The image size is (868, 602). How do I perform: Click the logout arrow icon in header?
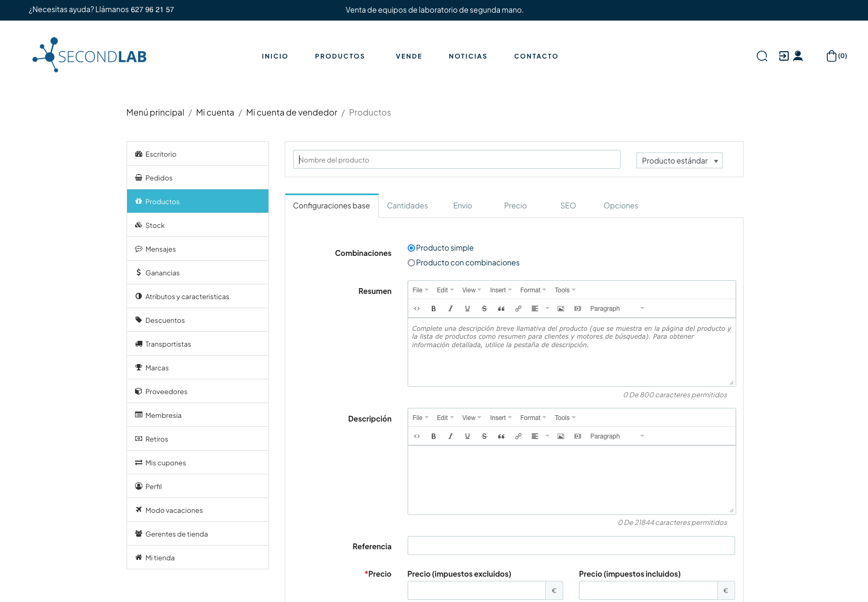click(x=784, y=56)
